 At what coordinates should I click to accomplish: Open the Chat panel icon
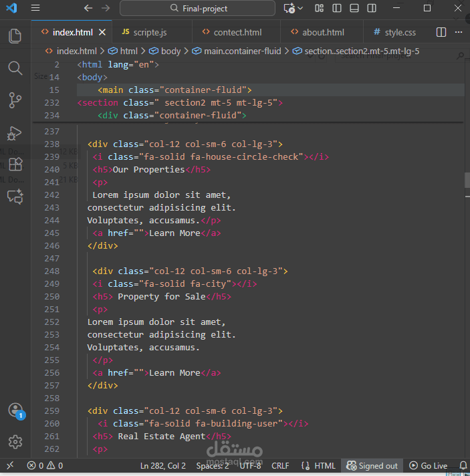(15, 197)
